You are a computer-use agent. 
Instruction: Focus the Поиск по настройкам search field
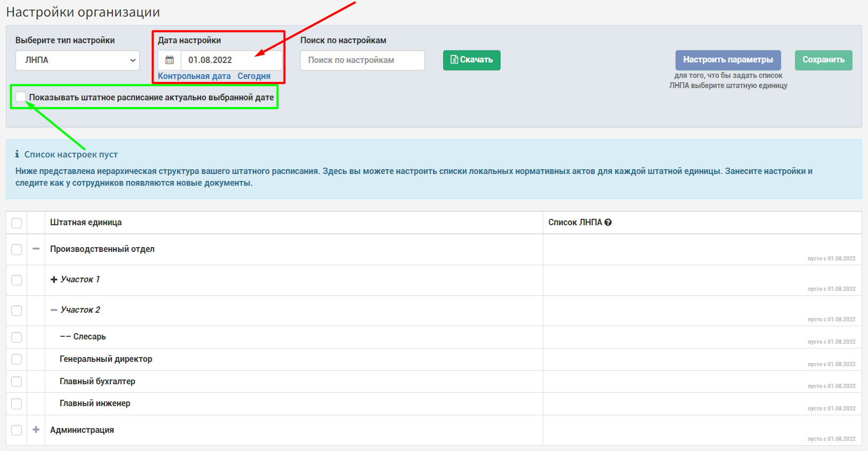(363, 60)
